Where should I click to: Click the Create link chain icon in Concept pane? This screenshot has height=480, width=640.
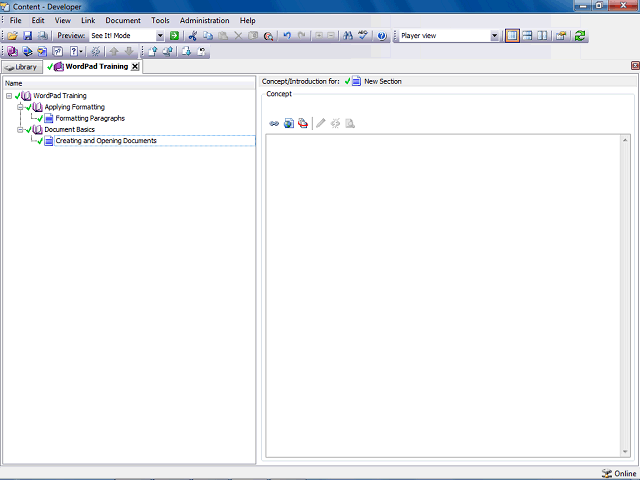(274, 123)
